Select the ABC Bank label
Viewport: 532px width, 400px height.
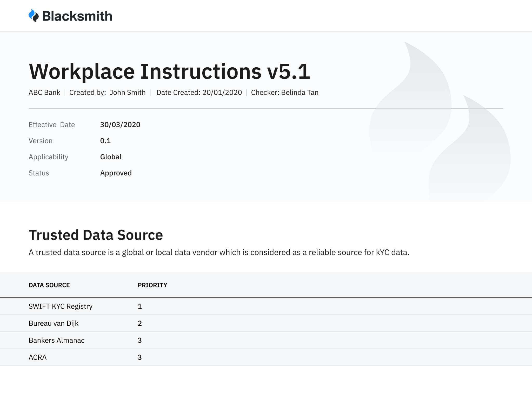44,92
